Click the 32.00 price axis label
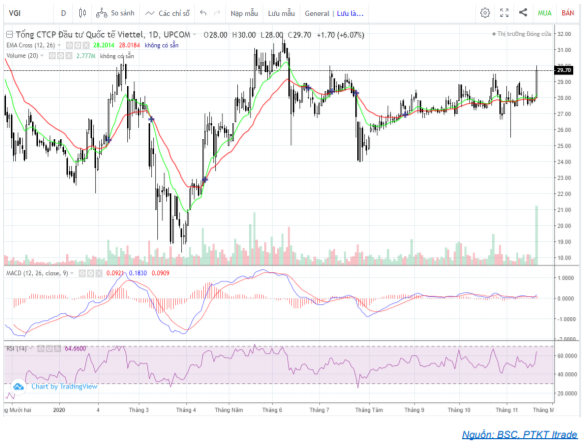Screen dimensions: 584x443 (x=564, y=34)
